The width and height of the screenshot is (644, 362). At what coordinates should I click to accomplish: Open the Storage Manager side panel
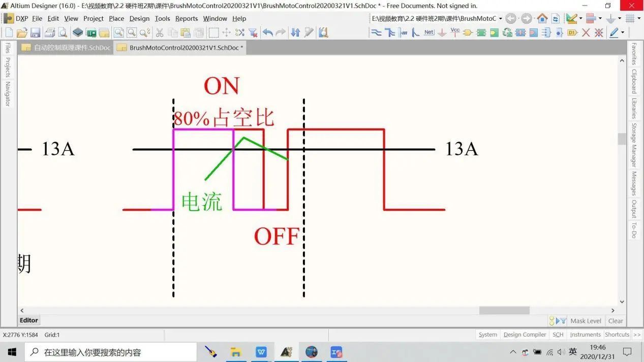pos(634,145)
